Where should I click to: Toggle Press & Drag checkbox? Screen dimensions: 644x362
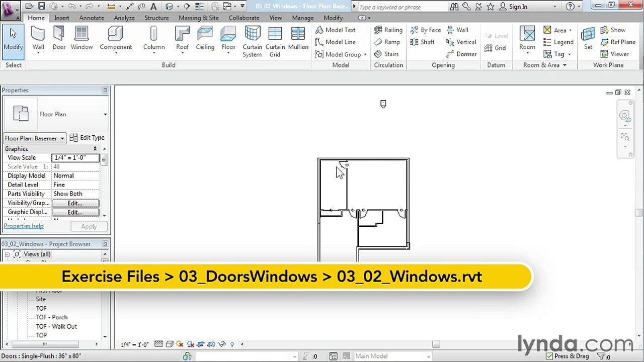(549, 356)
